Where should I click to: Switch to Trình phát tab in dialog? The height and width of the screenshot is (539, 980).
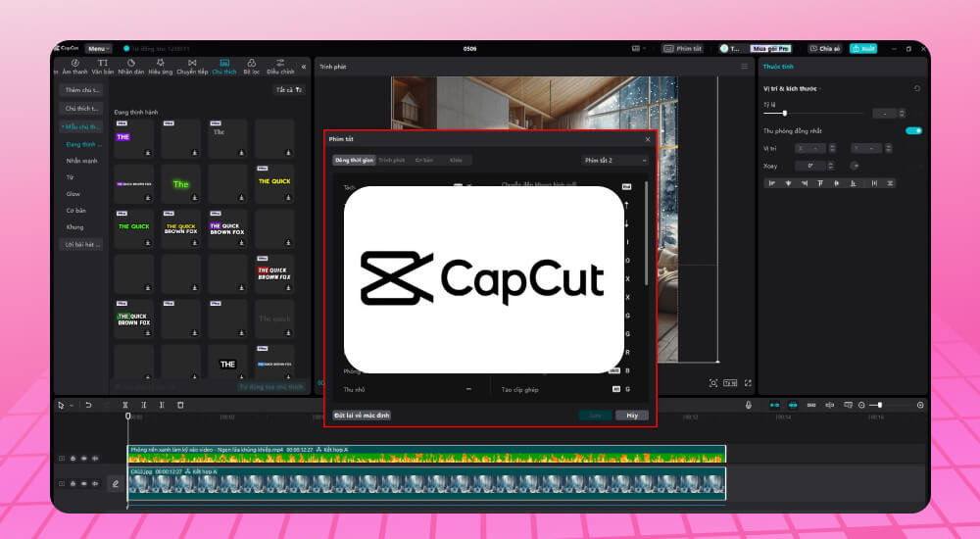click(x=392, y=160)
